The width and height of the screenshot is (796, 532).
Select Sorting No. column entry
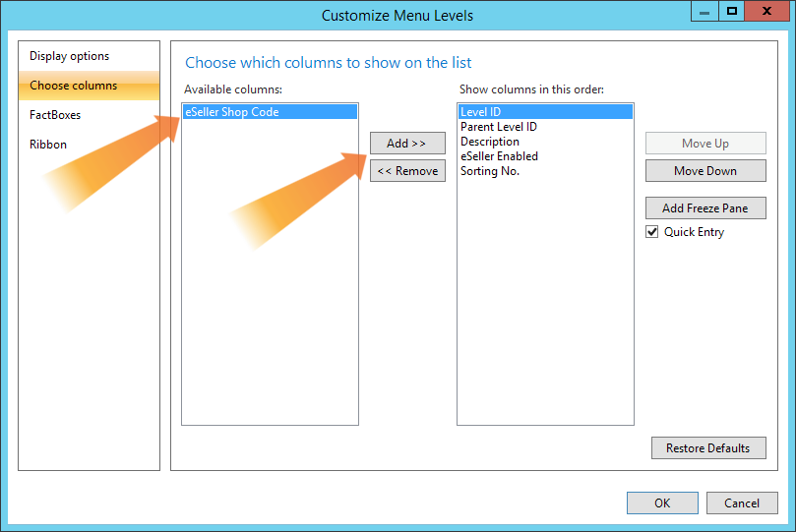[545, 171]
